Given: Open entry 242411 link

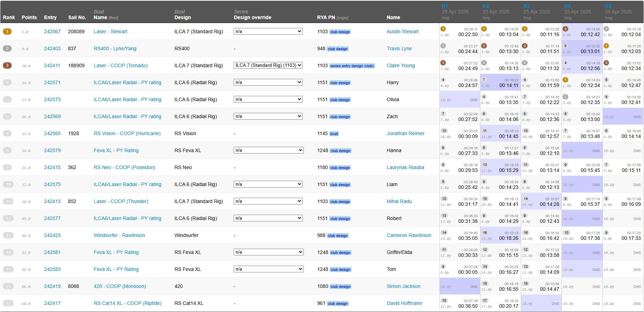Looking at the screenshot, I should coord(52,65).
